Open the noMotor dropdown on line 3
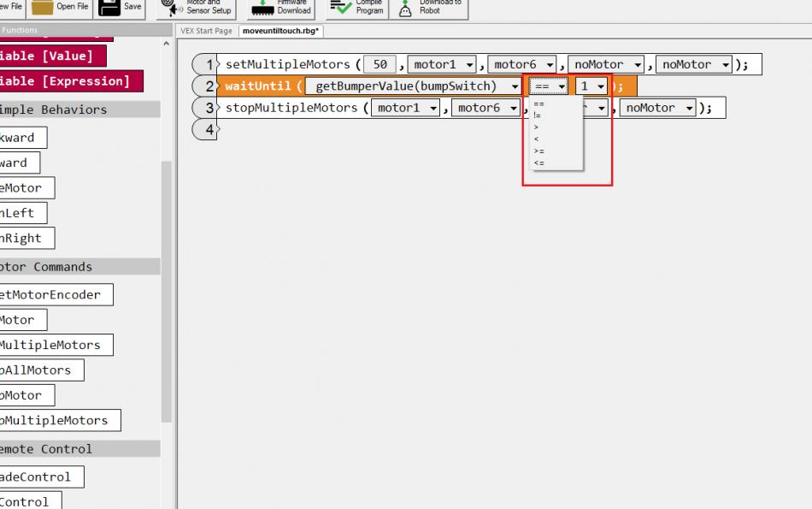This screenshot has height=509, width=812. (657, 108)
